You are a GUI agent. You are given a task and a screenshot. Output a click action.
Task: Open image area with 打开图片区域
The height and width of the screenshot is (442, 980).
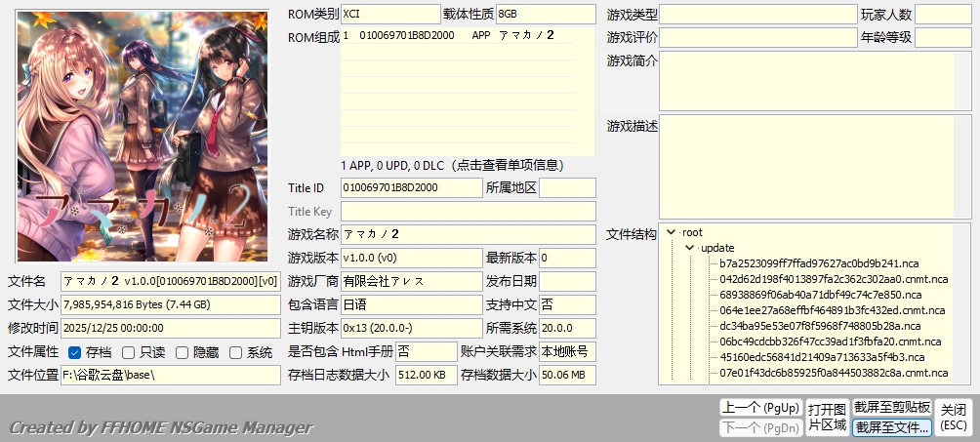point(827,417)
